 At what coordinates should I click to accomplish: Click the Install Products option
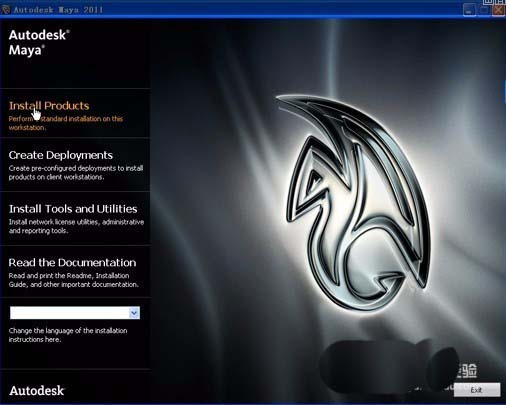[x=49, y=106]
